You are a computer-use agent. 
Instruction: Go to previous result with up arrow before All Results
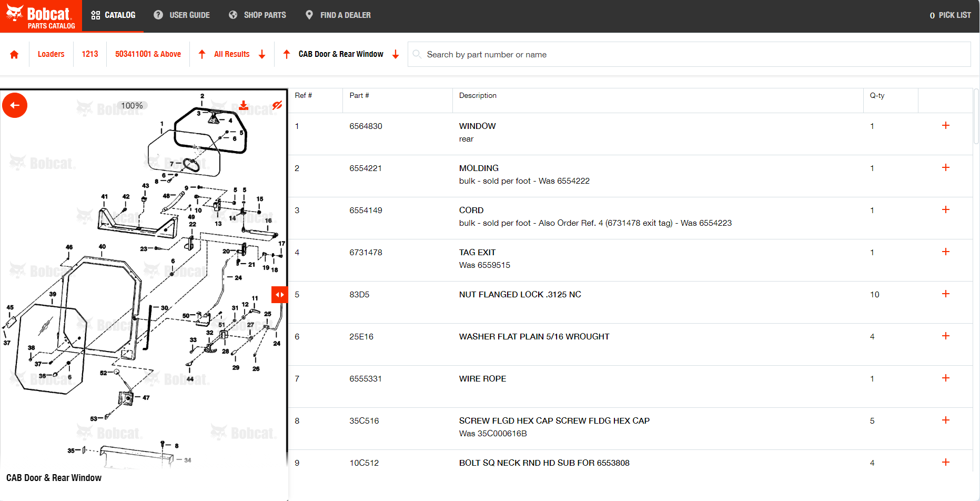pyautogui.click(x=202, y=54)
